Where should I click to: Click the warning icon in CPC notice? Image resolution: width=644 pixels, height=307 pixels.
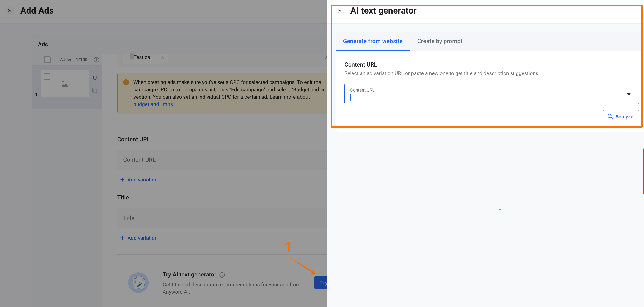coord(126,82)
